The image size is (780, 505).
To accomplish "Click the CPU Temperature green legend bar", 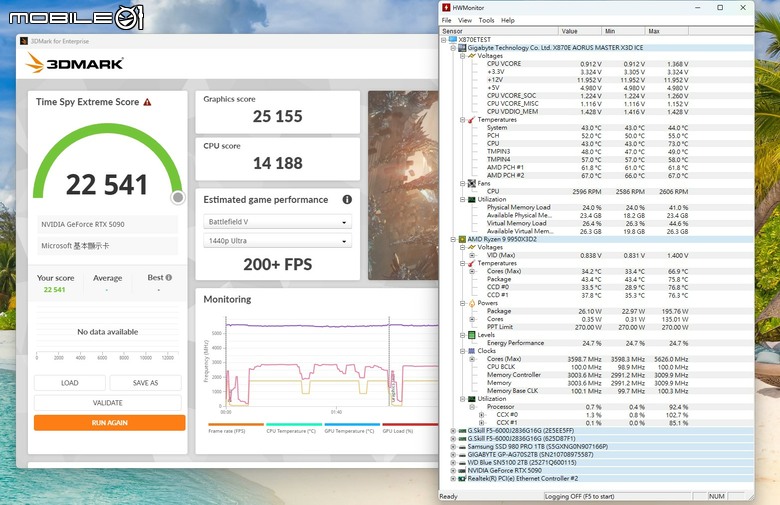I will (x=294, y=424).
